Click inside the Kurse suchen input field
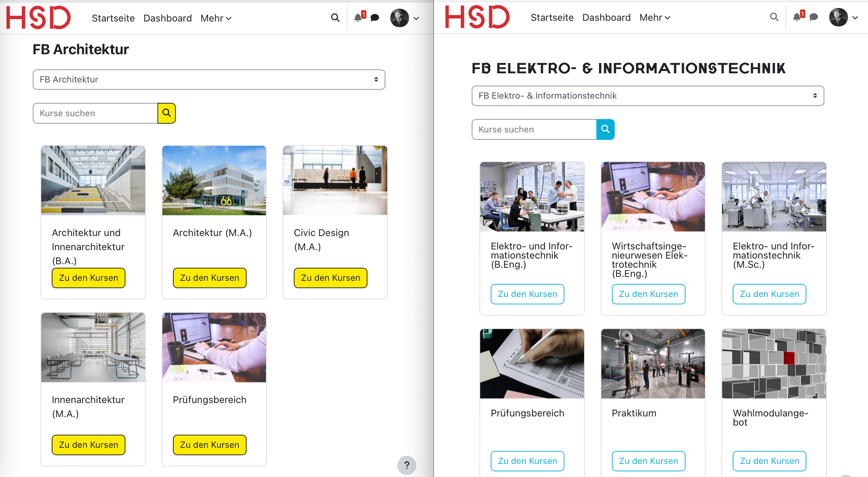868x477 pixels. tap(95, 113)
